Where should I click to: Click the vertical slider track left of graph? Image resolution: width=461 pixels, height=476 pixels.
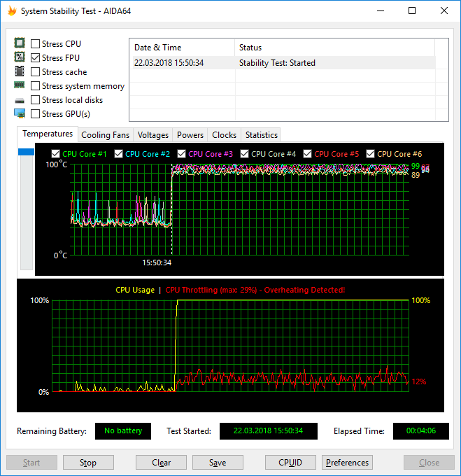tap(27, 213)
